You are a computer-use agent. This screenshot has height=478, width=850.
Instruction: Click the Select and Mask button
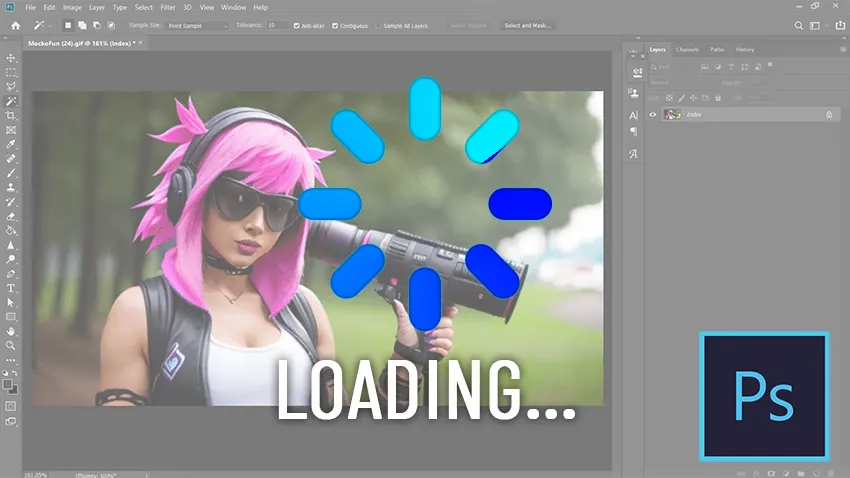(x=527, y=25)
